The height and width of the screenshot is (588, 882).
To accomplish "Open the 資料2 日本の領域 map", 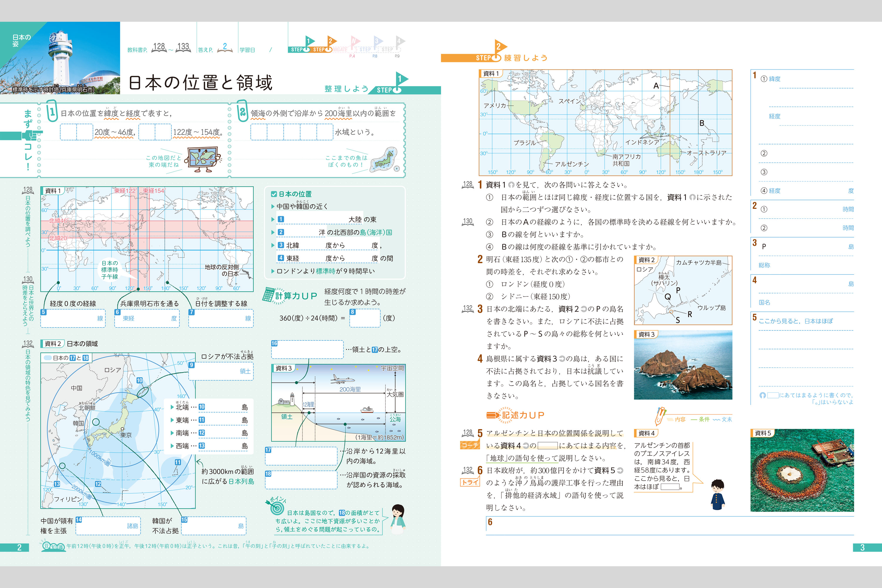I will click(118, 430).
